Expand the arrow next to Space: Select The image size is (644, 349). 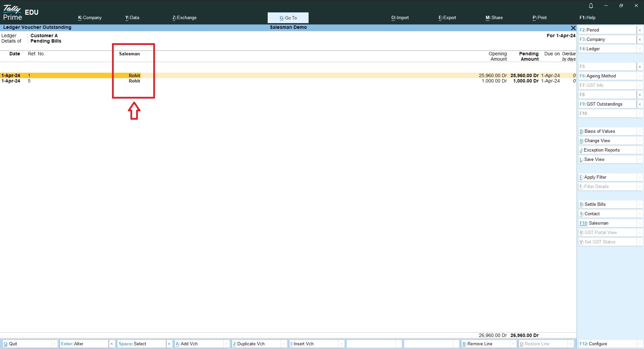point(169,344)
